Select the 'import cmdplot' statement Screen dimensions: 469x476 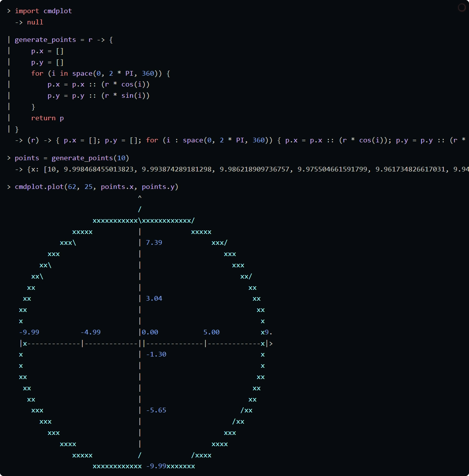43,11
